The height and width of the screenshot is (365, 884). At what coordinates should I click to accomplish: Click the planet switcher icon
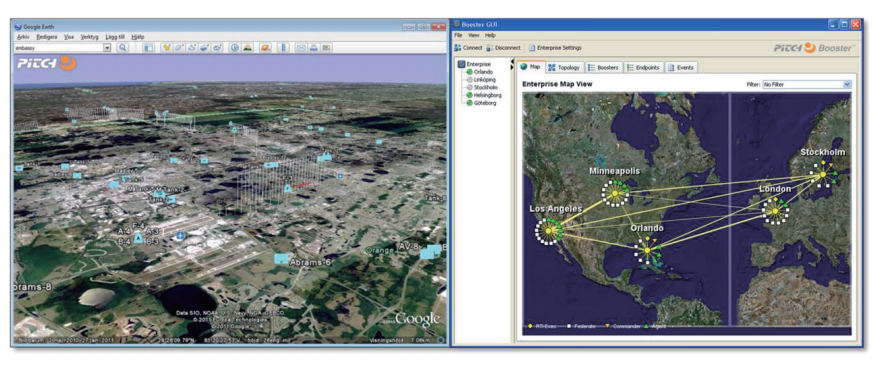click(x=265, y=47)
